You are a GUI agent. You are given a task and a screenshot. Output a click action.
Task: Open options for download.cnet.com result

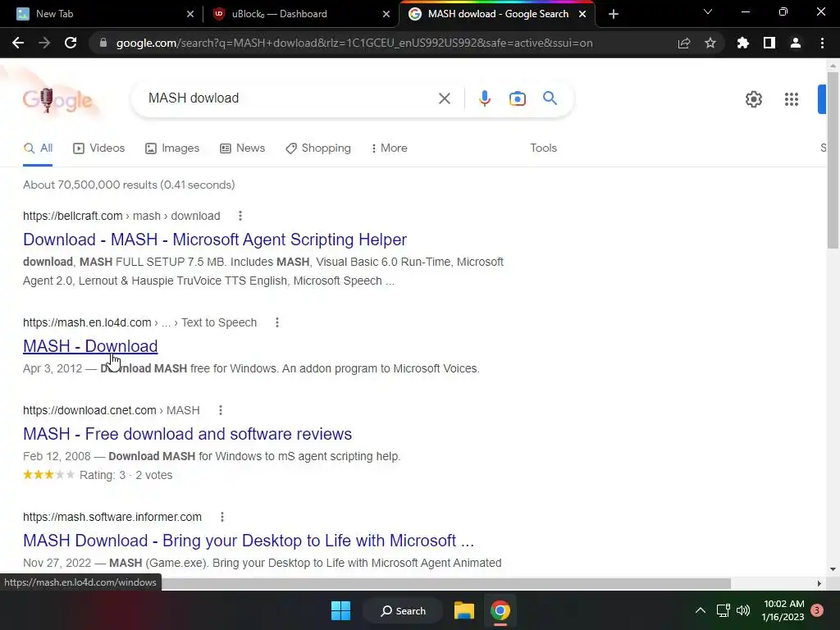click(220, 410)
